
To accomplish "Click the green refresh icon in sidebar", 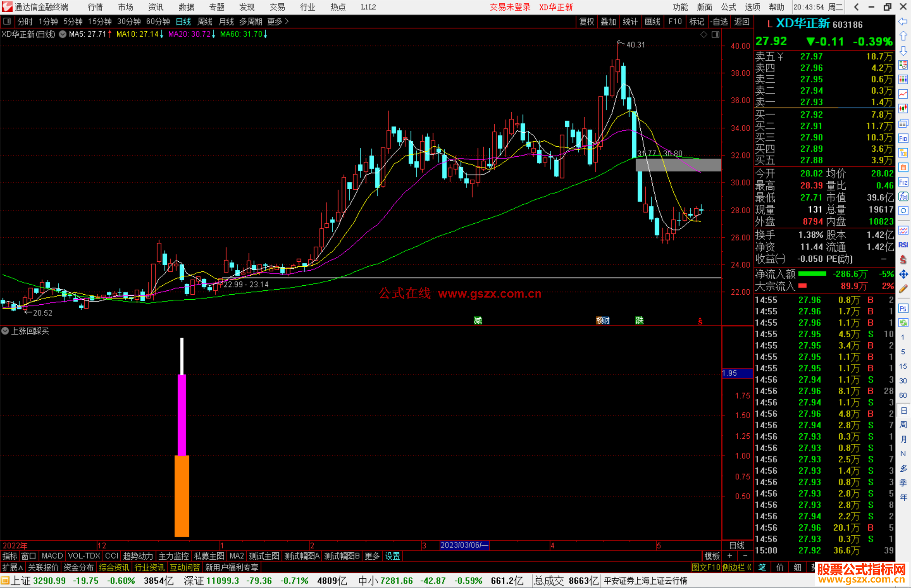I will tap(903, 323).
